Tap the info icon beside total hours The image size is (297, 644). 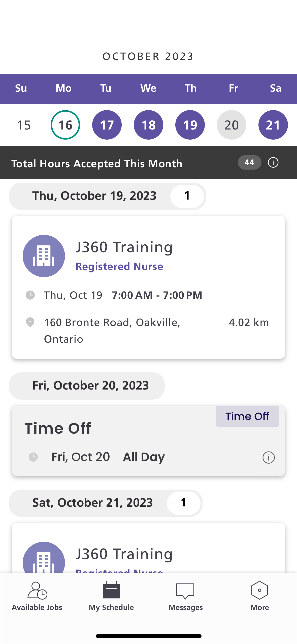(x=273, y=163)
